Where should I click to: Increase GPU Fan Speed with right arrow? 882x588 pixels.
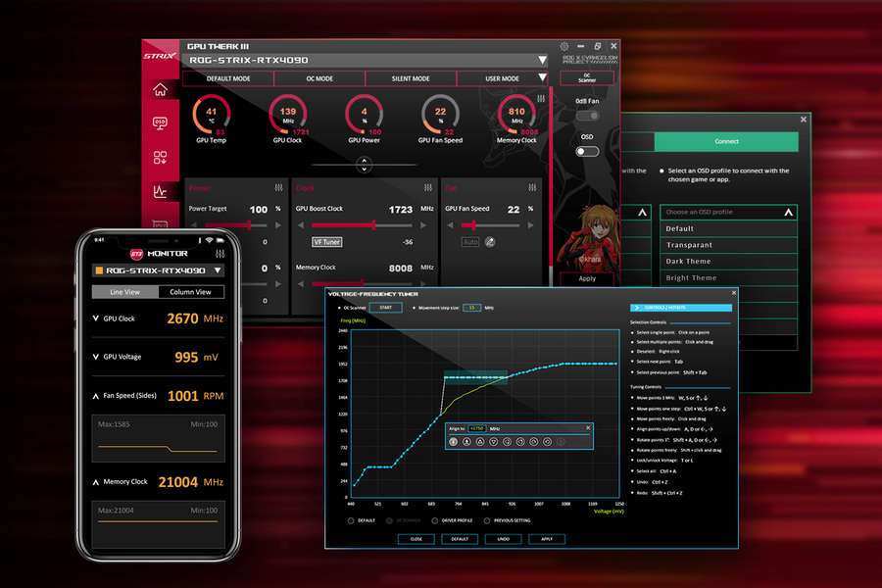pyautogui.click(x=530, y=225)
